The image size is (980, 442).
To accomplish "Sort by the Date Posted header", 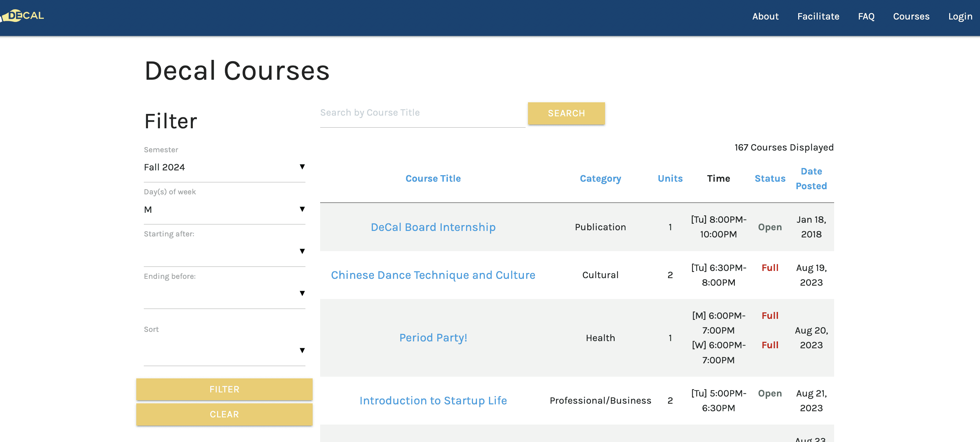I will pos(811,179).
